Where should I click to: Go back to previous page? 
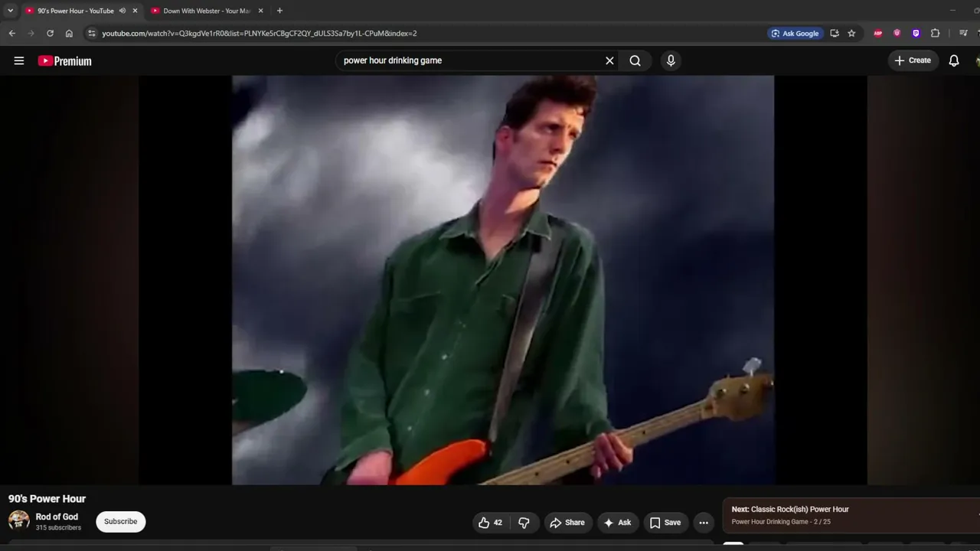pos(12,34)
